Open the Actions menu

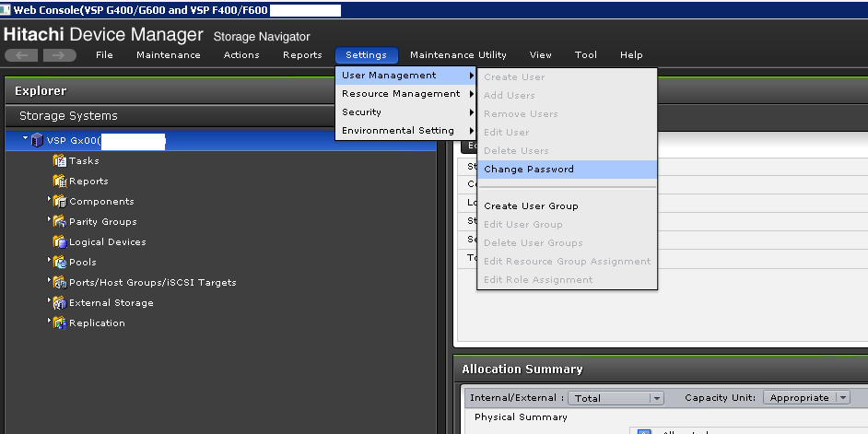[241, 54]
